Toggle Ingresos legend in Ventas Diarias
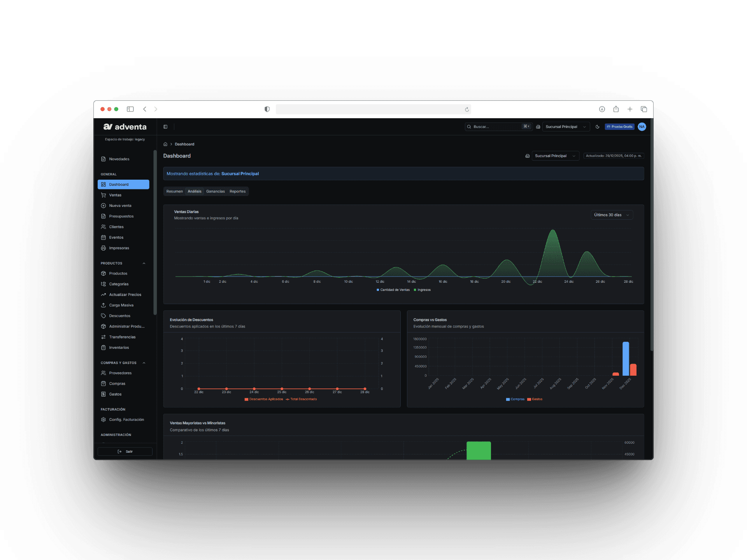 click(422, 290)
